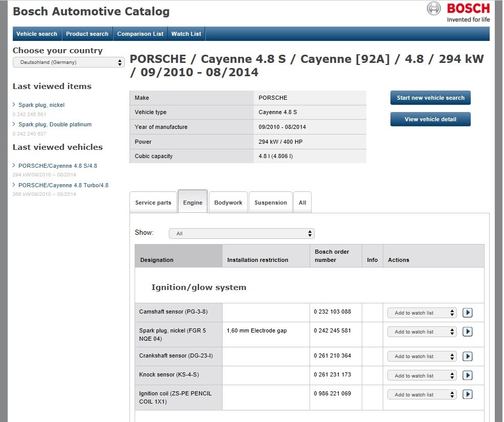
Task: Click the play arrow for Camshaft sensor row
Action: pyautogui.click(x=467, y=313)
